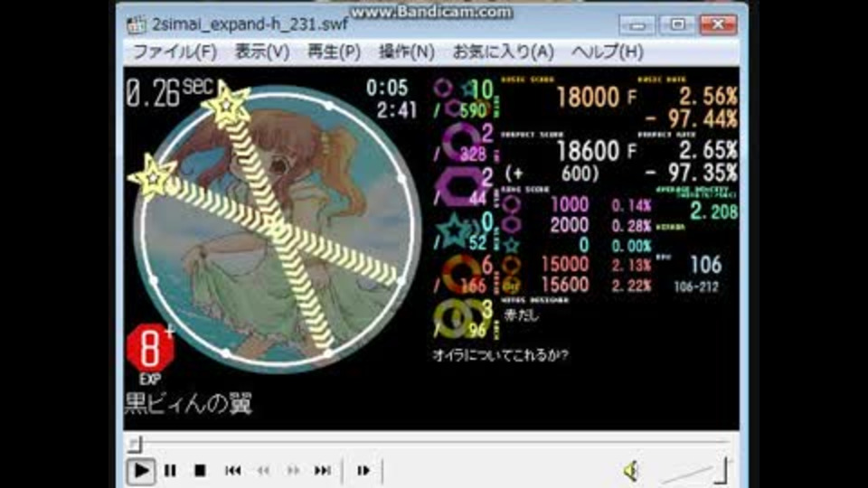Image resolution: width=868 pixels, height=488 pixels.
Task: Click the seek bar position handle
Action: (x=136, y=443)
